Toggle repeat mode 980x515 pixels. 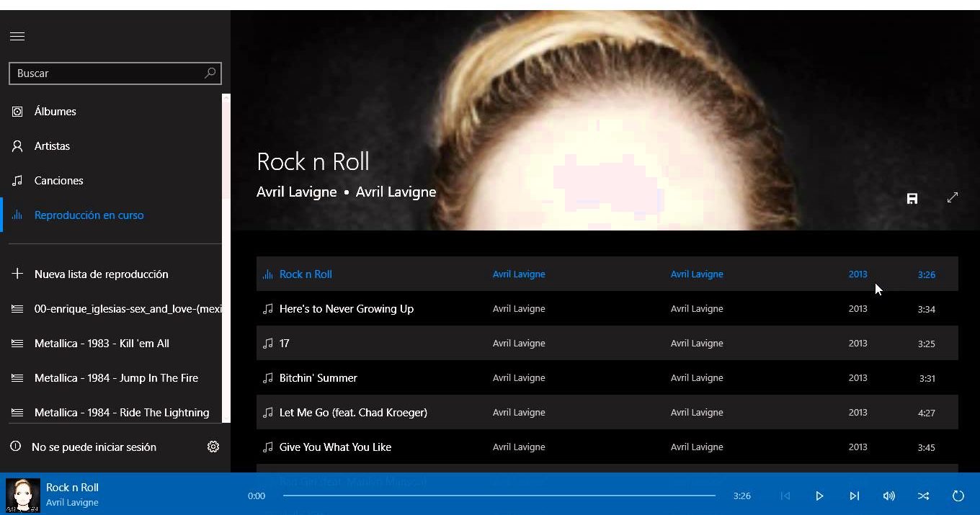click(958, 496)
